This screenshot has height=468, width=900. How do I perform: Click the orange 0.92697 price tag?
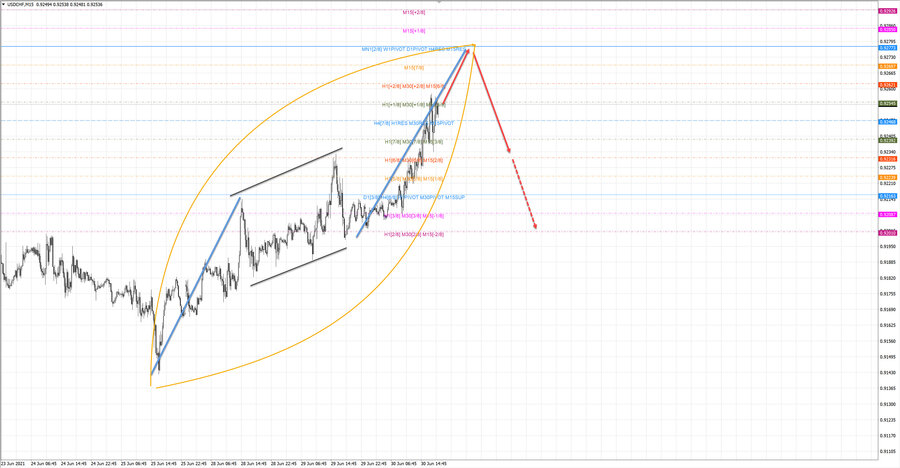tap(885, 67)
